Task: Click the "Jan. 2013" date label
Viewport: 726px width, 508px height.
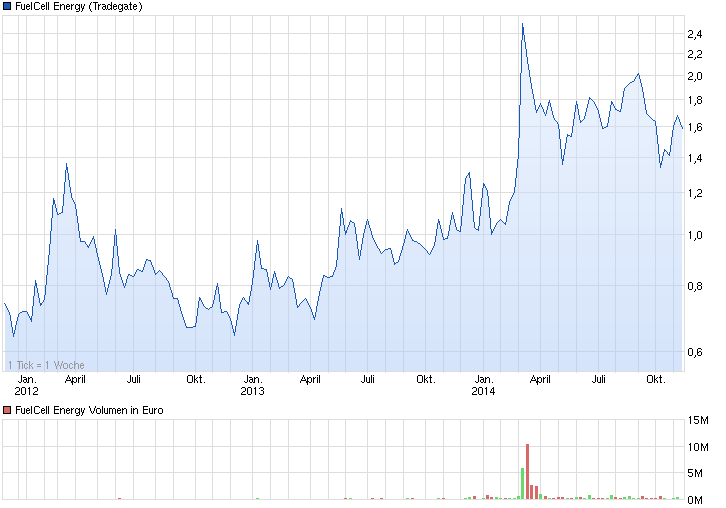Action: click(252, 385)
